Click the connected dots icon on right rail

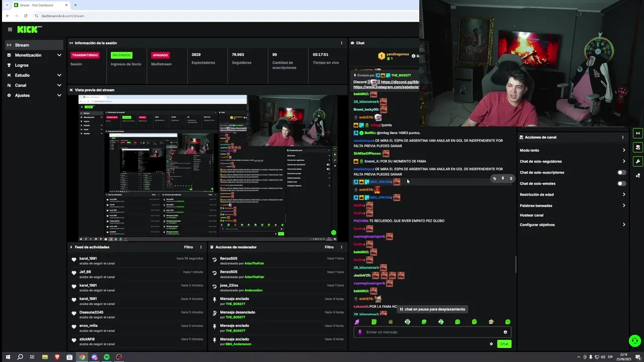[x=638, y=175]
